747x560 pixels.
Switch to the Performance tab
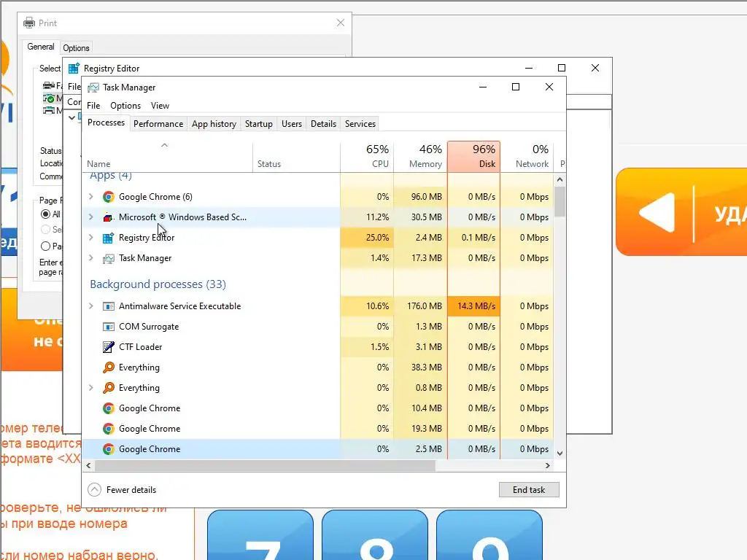pos(158,124)
